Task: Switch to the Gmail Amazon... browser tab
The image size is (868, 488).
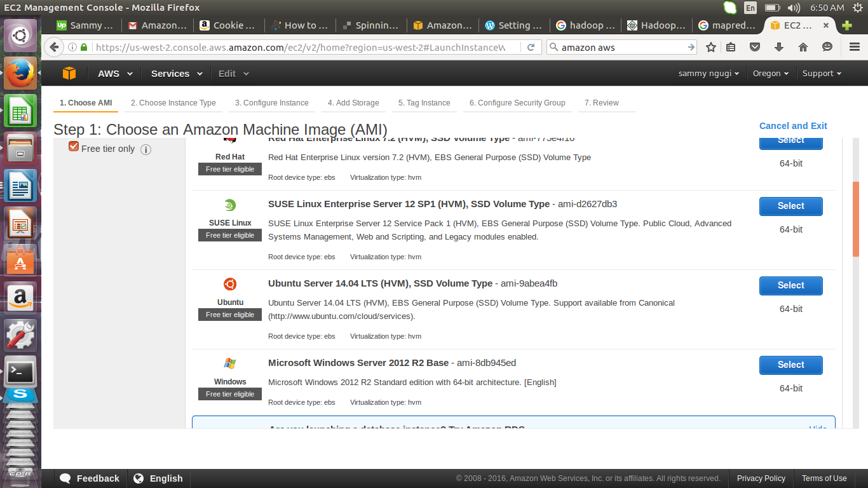Action: [158, 25]
